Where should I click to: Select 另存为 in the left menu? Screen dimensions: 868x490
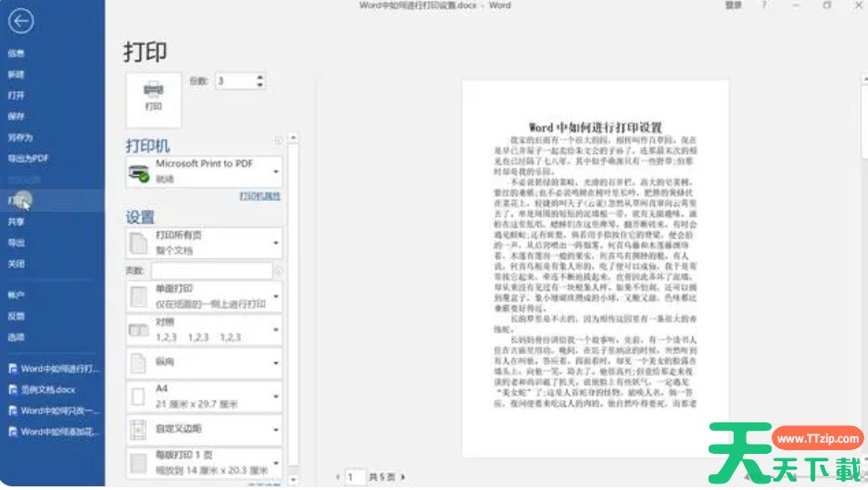[x=19, y=137]
